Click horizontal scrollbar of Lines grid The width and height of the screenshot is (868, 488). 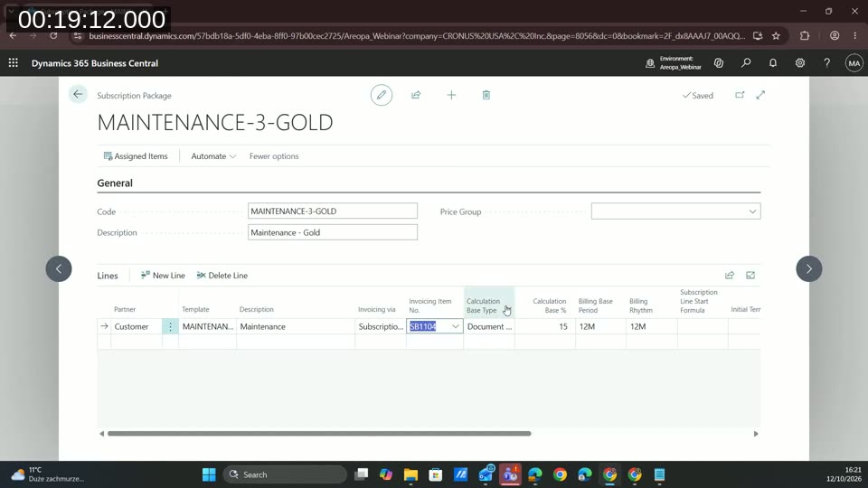319,434
